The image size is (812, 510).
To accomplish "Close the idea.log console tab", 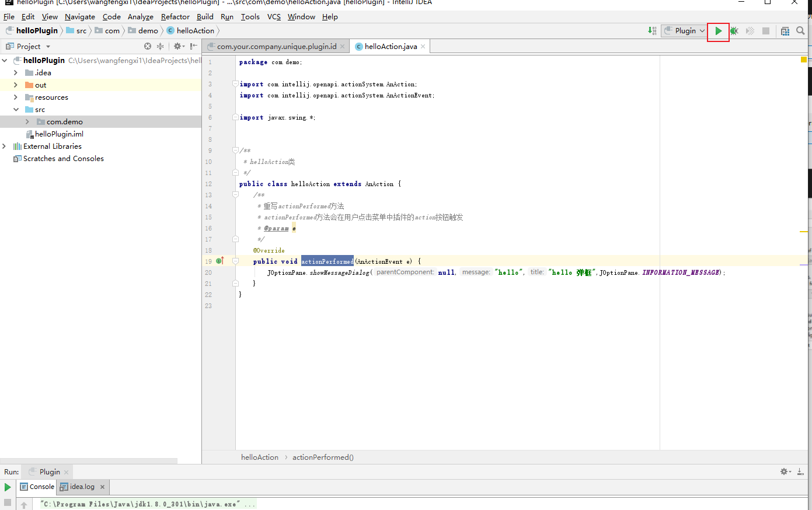I will 102,487.
